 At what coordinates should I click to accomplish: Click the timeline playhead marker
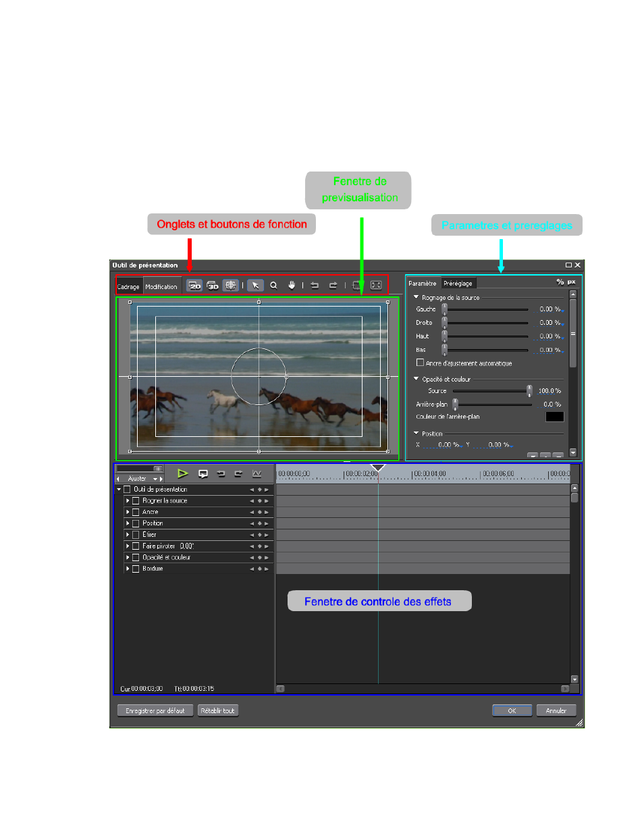coord(378,468)
